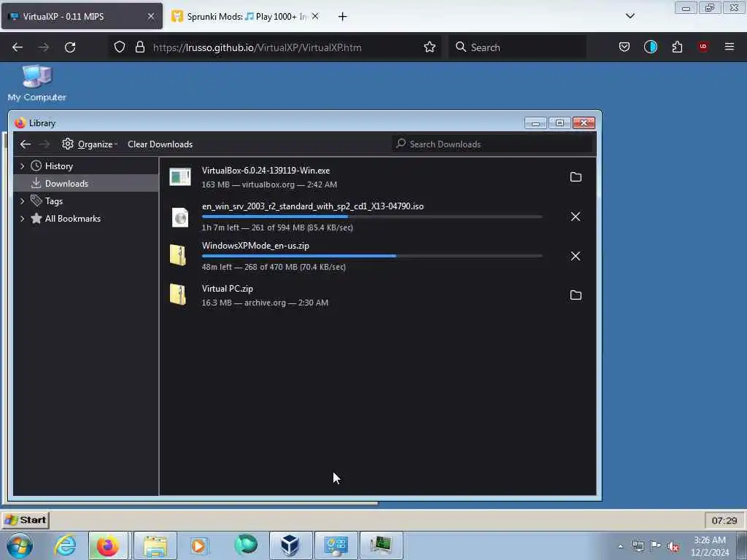Click the muted volume tray icon
Viewport: 747px width, 560px height.
pos(673,547)
